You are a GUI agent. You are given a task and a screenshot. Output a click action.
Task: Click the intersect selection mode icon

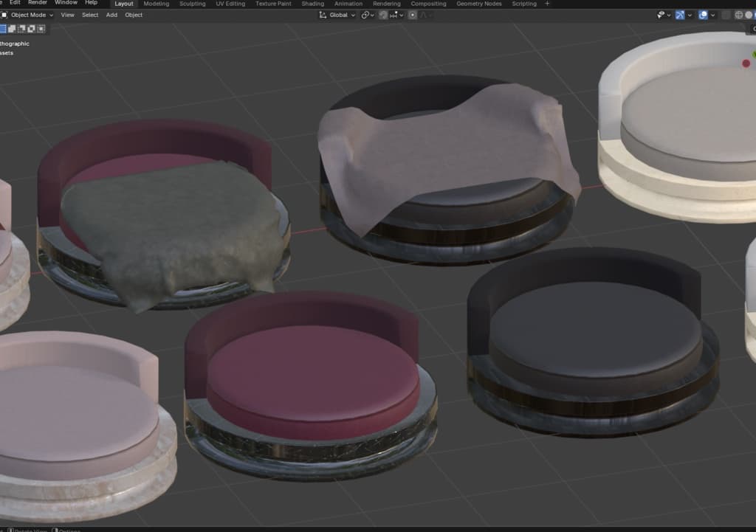pyautogui.click(x=41, y=29)
